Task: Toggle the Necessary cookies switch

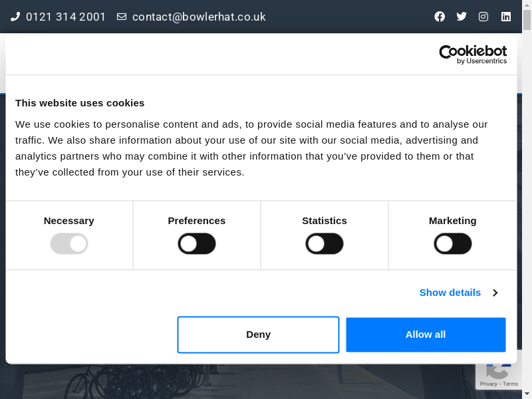Action: coord(69,244)
